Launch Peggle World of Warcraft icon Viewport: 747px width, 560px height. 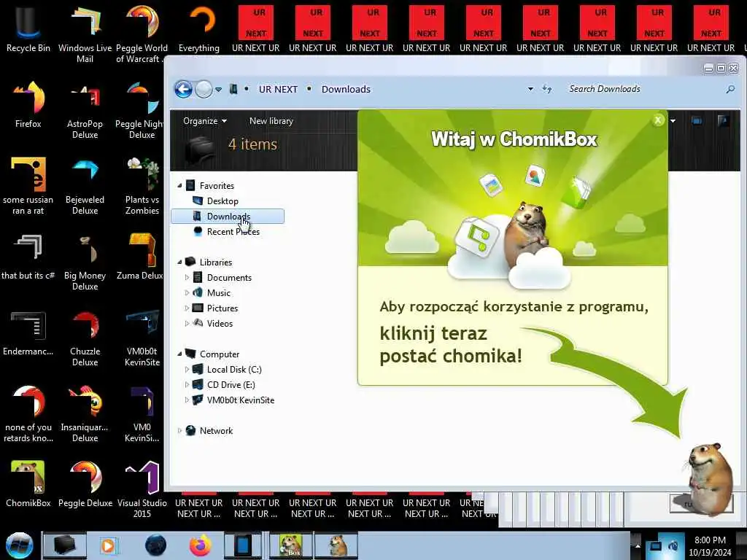(x=142, y=34)
